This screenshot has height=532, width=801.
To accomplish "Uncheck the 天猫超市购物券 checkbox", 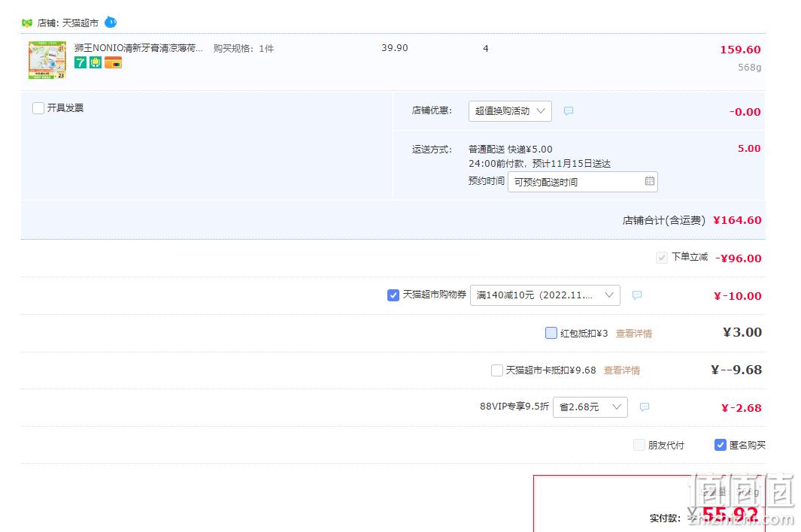I will 393,295.
